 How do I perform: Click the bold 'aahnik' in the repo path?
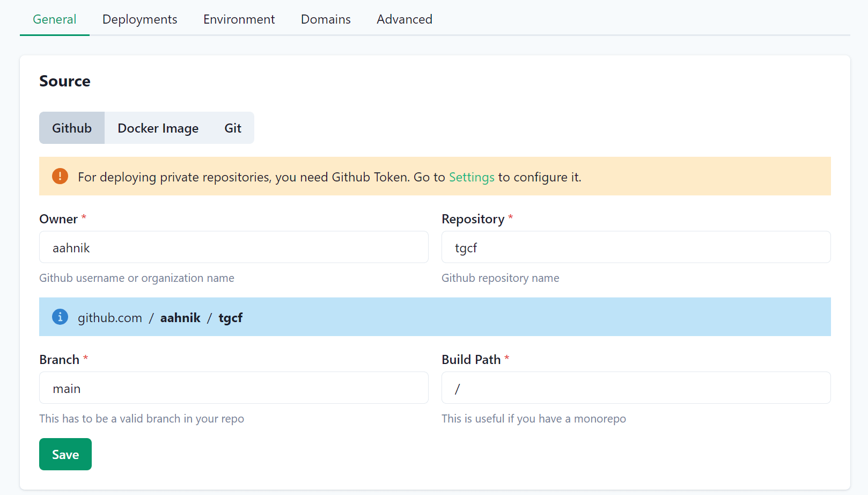180,318
